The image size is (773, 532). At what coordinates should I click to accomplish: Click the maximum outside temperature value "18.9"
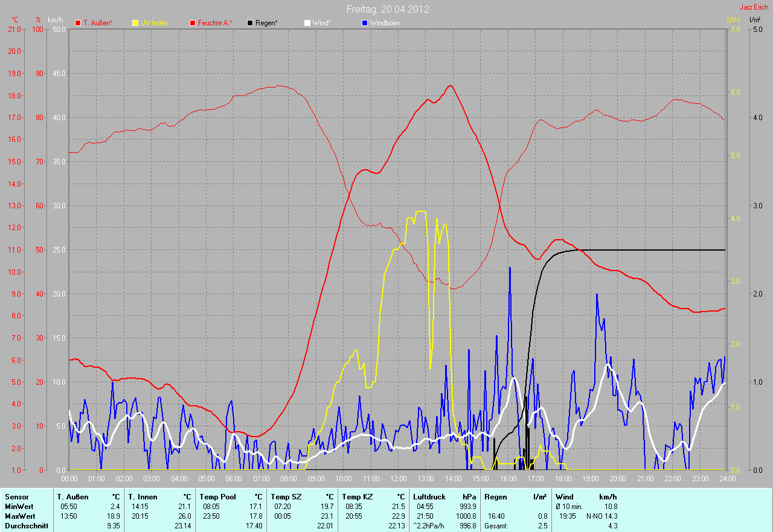click(113, 516)
